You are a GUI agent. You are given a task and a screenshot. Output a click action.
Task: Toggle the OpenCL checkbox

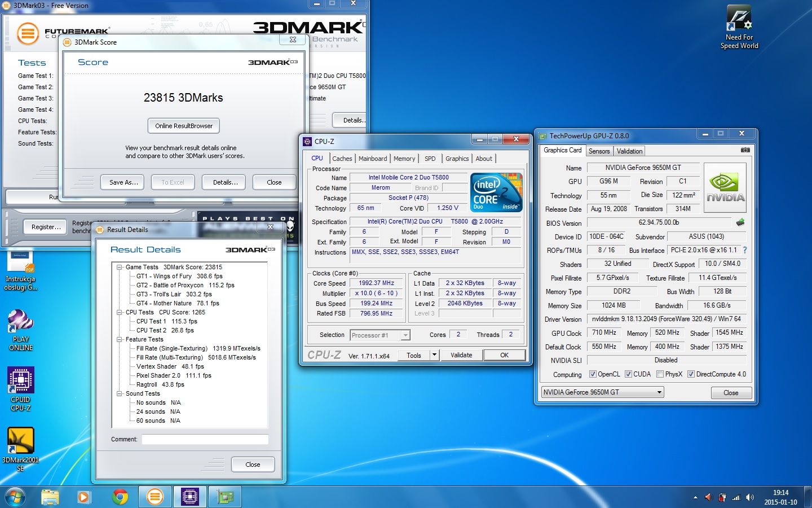(x=593, y=374)
